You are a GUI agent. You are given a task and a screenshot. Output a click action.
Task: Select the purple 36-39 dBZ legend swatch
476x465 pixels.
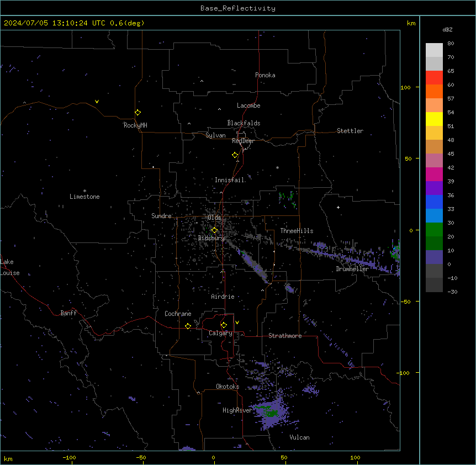434,188
